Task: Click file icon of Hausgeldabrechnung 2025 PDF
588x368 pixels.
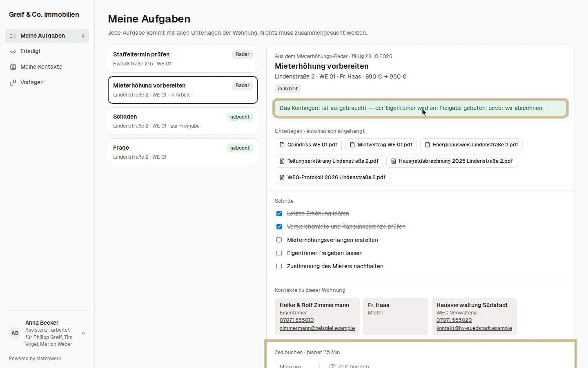Action: (x=394, y=161)
